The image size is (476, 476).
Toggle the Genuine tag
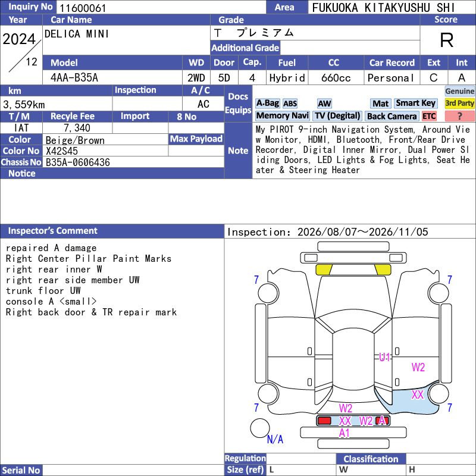459,91
